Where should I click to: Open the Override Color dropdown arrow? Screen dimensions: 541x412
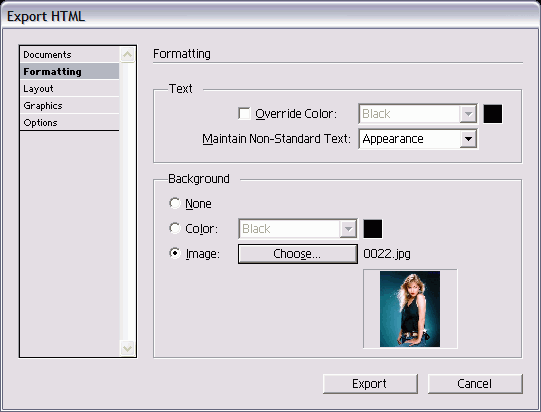coord(468,114)
